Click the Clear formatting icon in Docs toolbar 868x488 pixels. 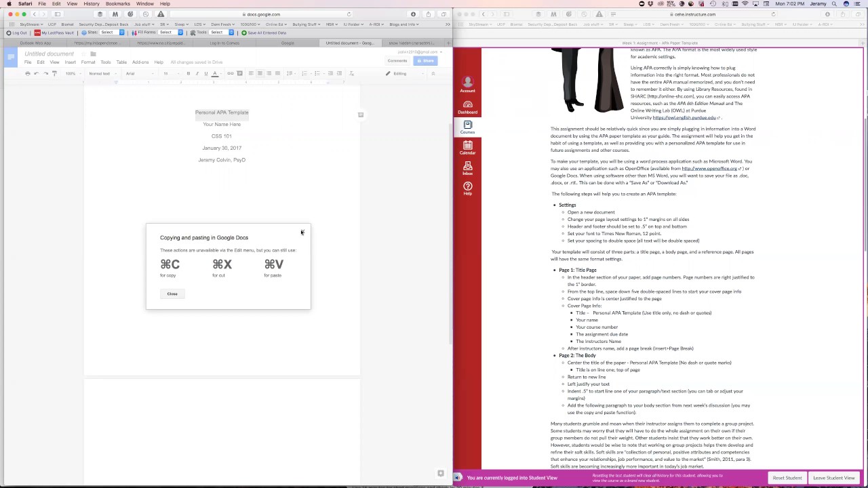point(351,73)
